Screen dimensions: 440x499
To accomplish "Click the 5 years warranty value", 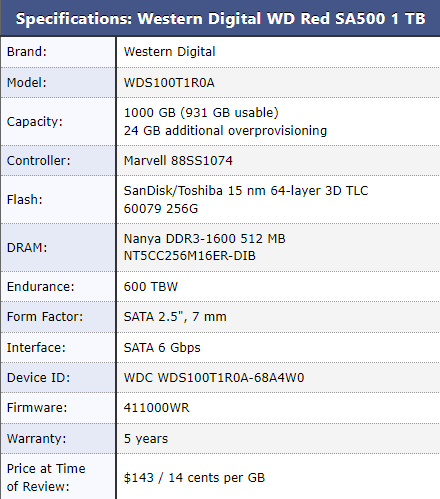I will coord(146,439).
